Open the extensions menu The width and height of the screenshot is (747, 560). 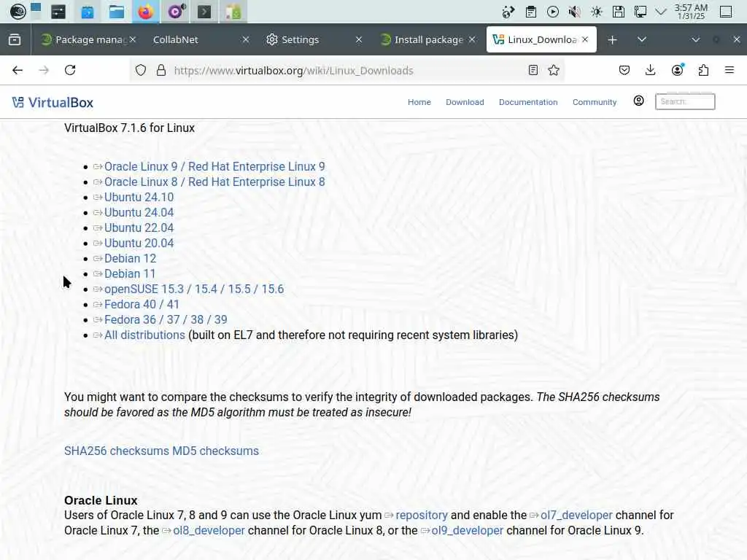[x=703, y=71]
